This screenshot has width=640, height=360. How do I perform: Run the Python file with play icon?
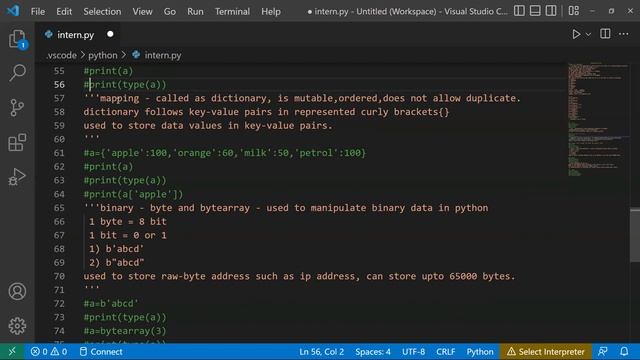pos(576,34)
